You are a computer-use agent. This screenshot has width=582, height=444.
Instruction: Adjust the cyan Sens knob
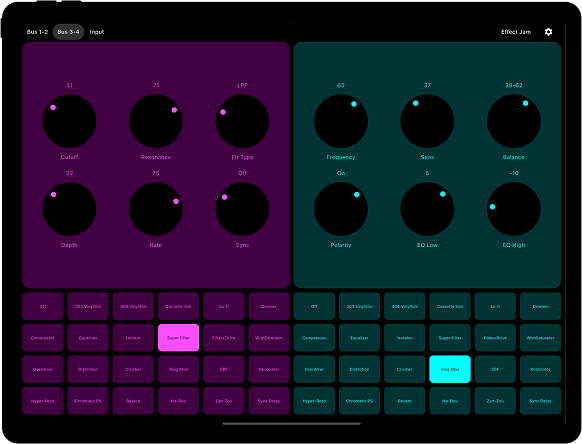[427, 121]
